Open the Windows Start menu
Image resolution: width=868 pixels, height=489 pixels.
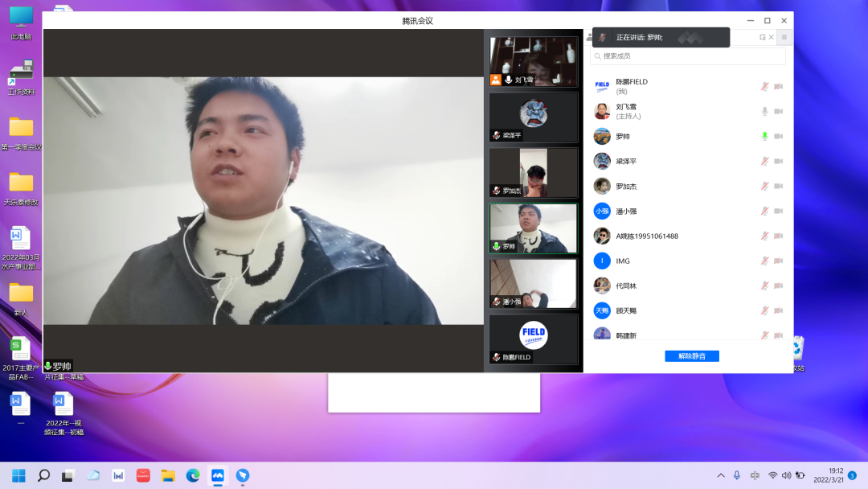coord(18,475)
